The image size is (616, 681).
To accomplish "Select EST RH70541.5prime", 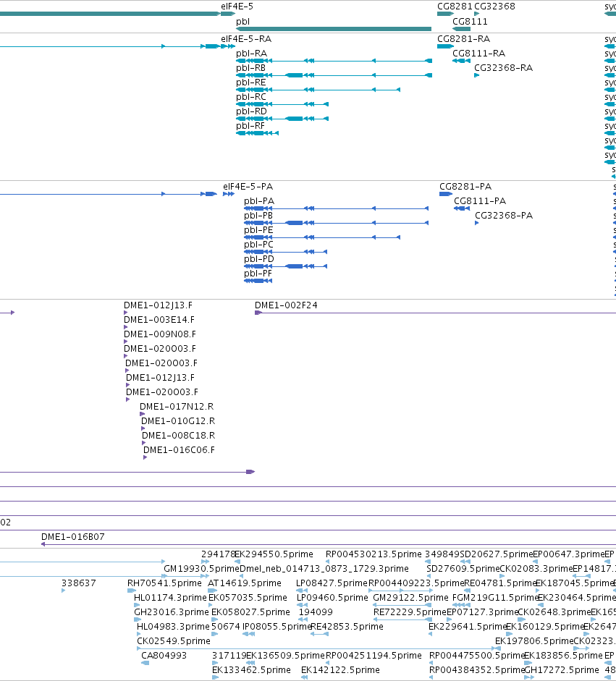I will pos(164,583).
